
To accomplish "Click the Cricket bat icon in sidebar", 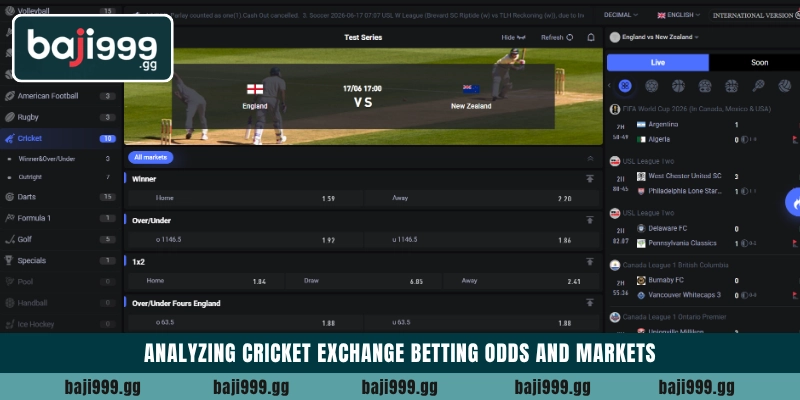I will pyautogui.click(x=9, y=138).
